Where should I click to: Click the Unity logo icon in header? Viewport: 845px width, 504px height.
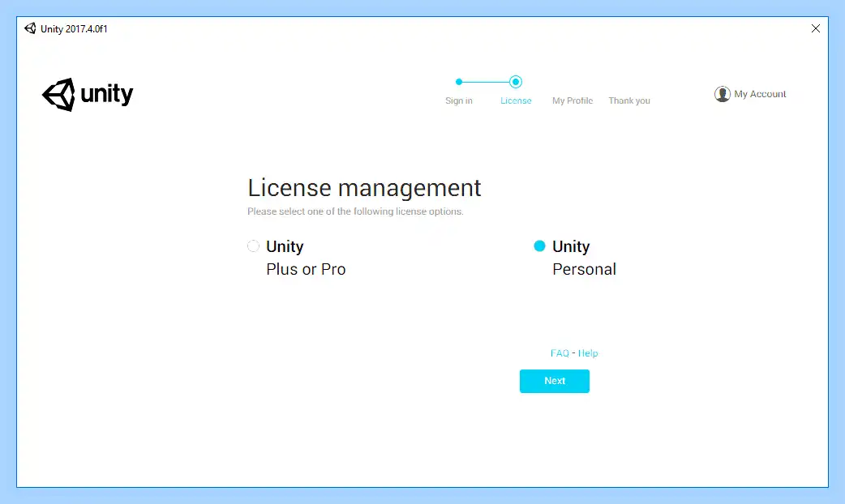coord(58,95)
